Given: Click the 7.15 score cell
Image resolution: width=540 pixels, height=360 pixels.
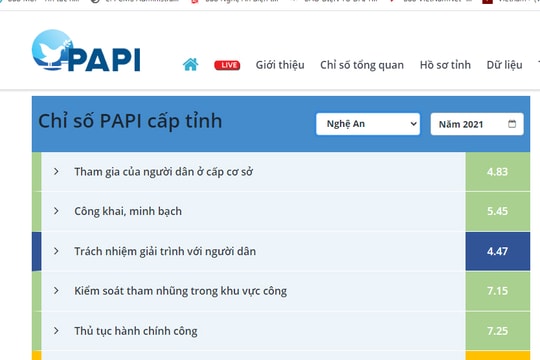Looking at the screenshot, I should [x=498, y=291].
